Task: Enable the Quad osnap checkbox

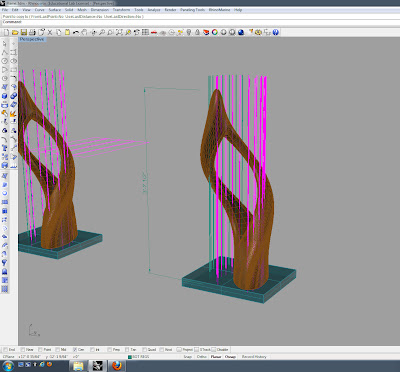Action: tap(144, 350)
